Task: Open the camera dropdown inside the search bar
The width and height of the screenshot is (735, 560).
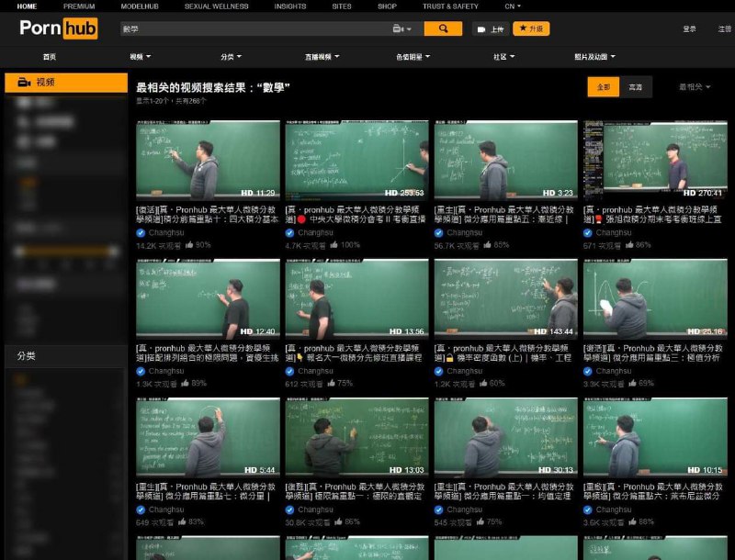Action: (401, 29)
